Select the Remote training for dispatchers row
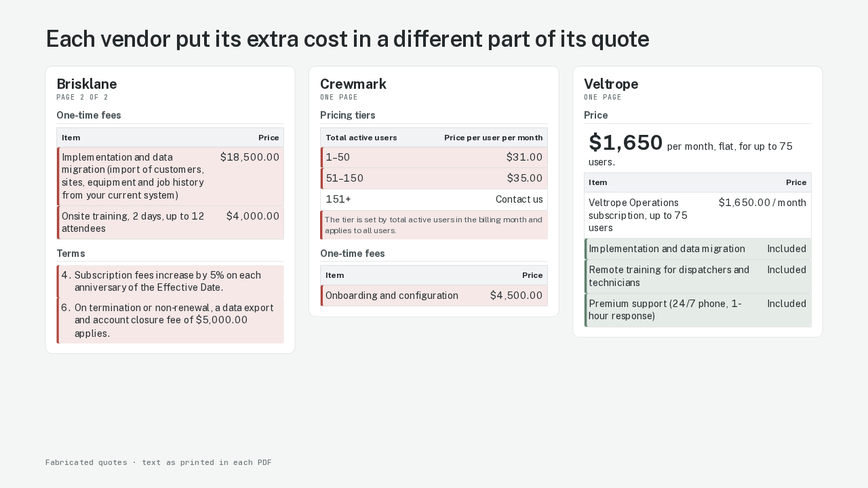The height and width of the screenshot is (488, 868). pos(697,276)
